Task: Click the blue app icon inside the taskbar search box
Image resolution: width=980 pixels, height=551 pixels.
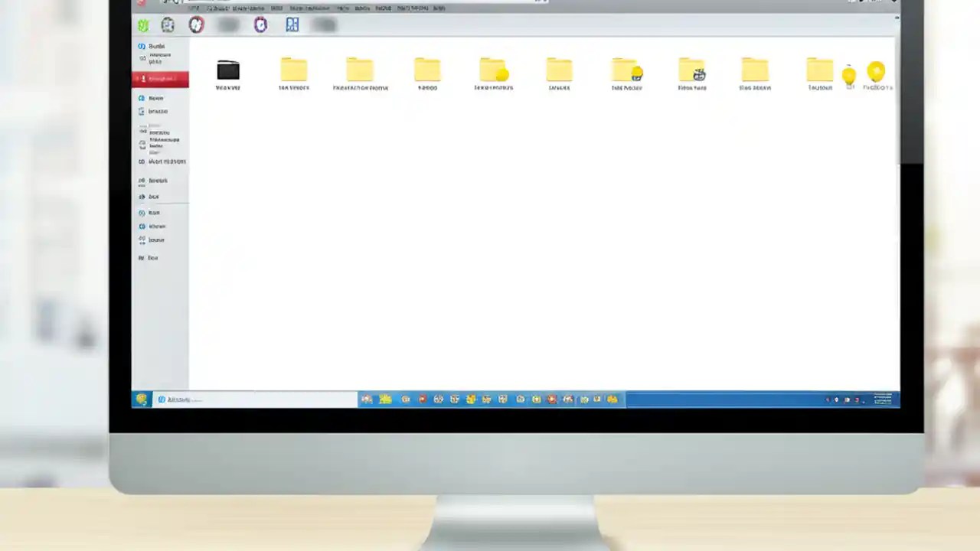Action: click(x=162, y=399)
